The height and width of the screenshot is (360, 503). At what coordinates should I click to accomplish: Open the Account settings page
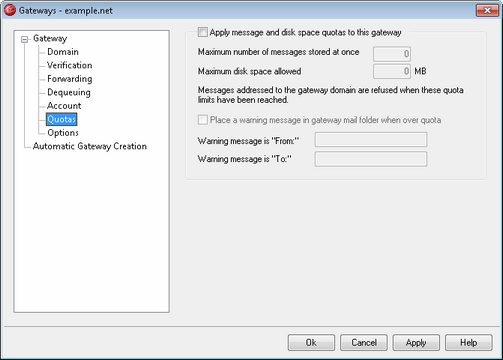pyautogui.click(x=64, y=106)
